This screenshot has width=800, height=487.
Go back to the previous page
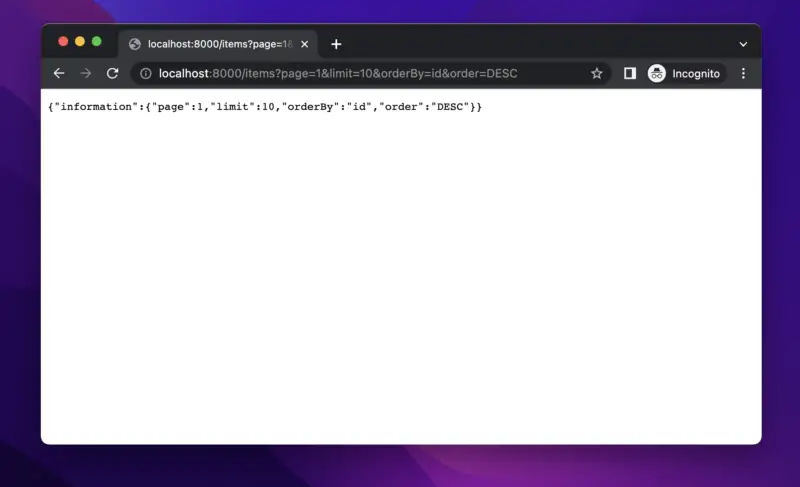(59, 73)
